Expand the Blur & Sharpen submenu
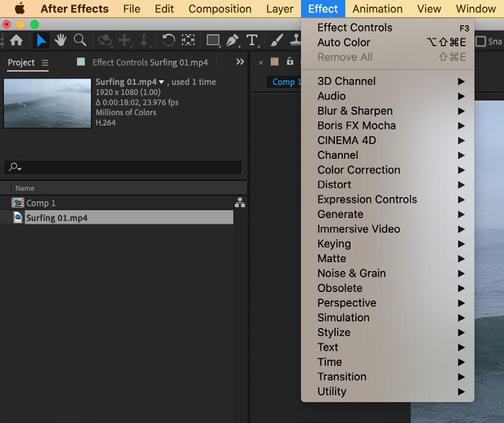The width and height of the screenshot is (504, 423). click(x=388, y=111)
